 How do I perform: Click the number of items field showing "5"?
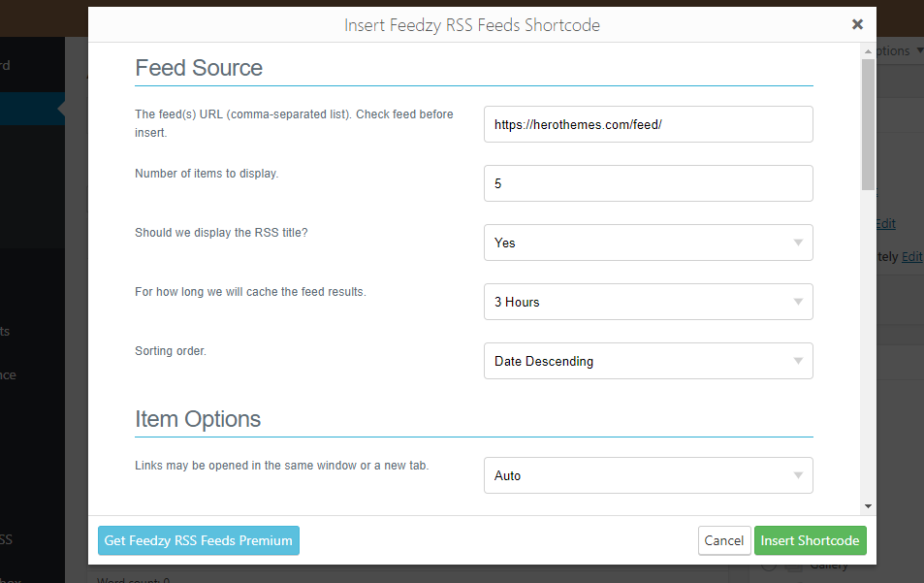click(x=648, y=183)
